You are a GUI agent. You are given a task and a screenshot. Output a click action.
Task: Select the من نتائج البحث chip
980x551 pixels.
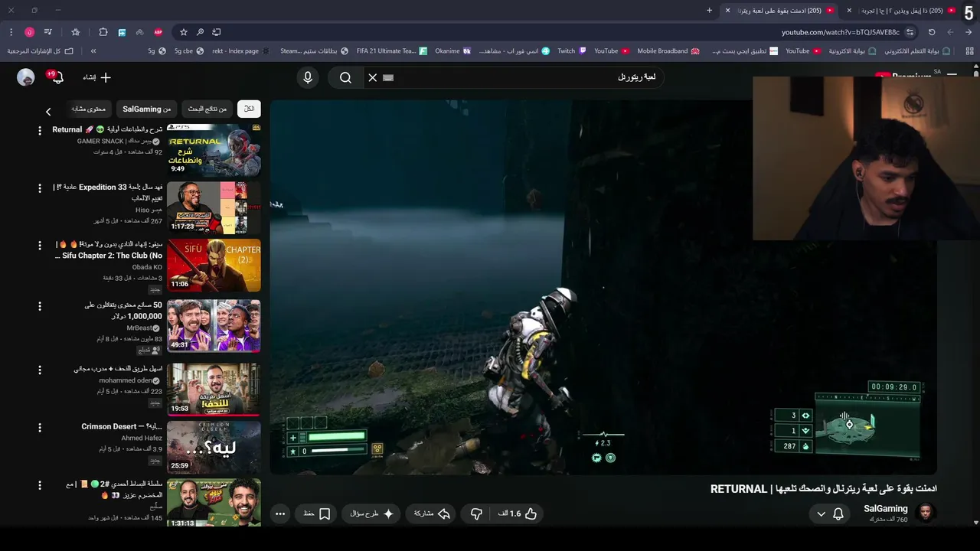(x=207, y=109)
